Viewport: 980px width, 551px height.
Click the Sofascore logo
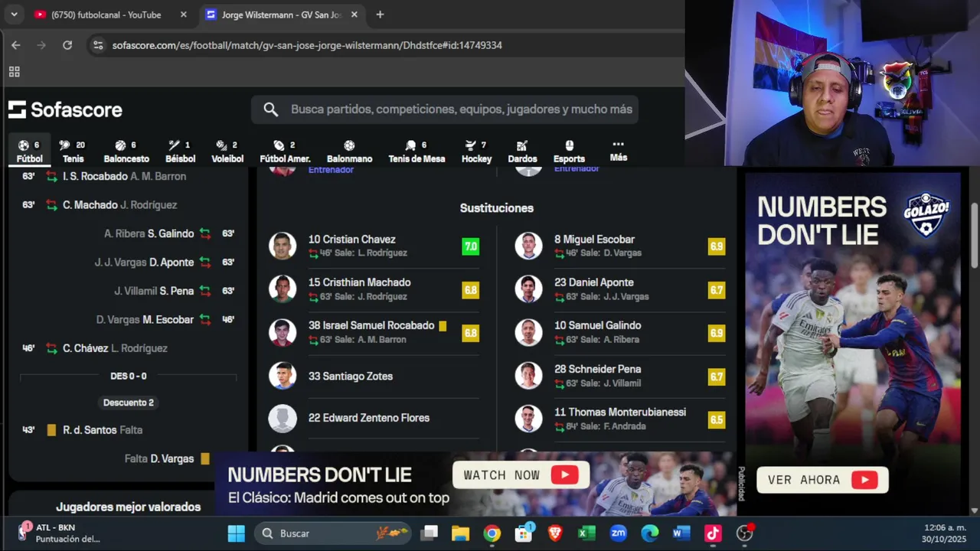[x=65, y=109]
